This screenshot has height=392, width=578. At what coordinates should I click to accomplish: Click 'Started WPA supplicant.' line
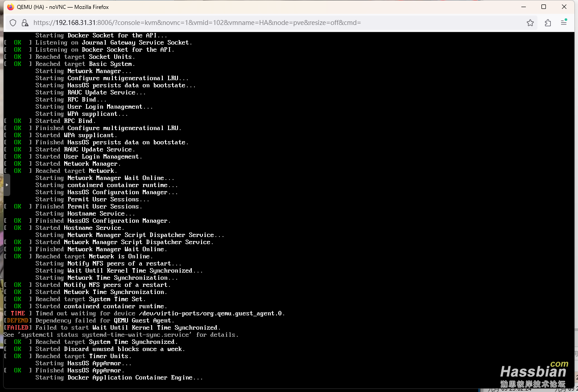76,135
